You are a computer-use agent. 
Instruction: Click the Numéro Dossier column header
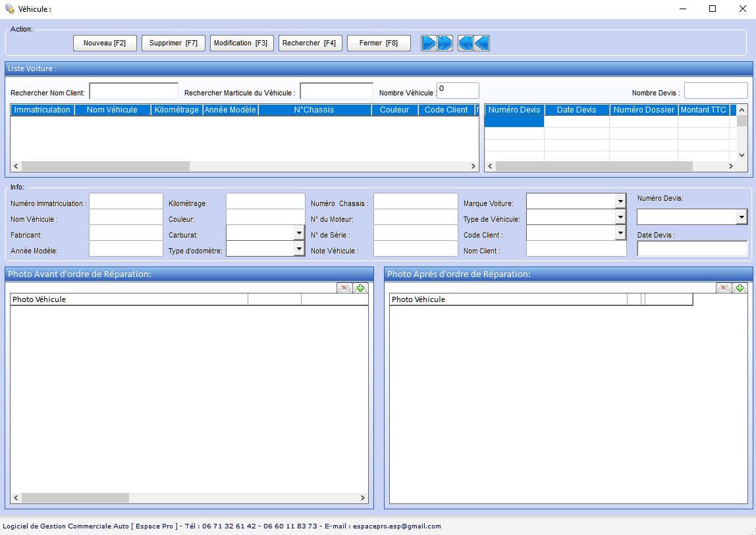pos(643,110)
